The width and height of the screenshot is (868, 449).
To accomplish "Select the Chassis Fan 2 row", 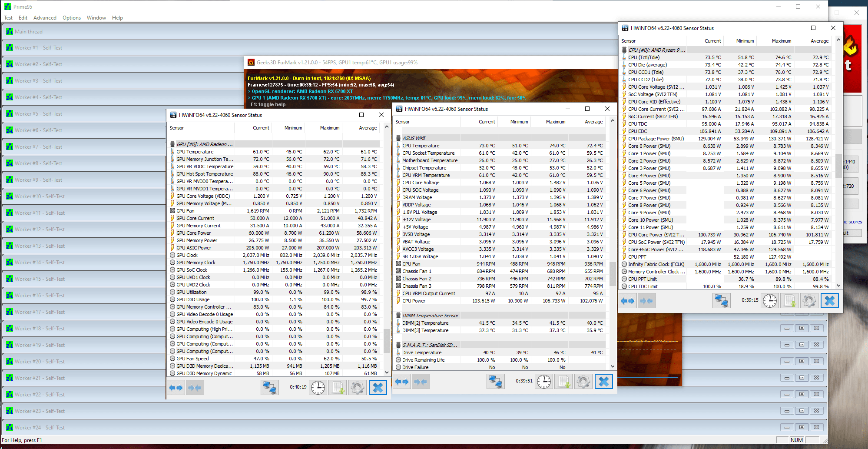I will 500,279.
